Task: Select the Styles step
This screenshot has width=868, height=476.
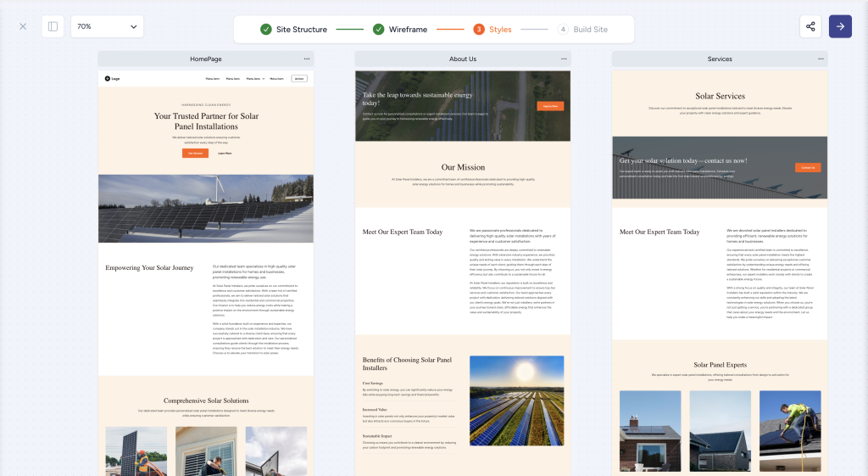Action: [x=492, y=30]
